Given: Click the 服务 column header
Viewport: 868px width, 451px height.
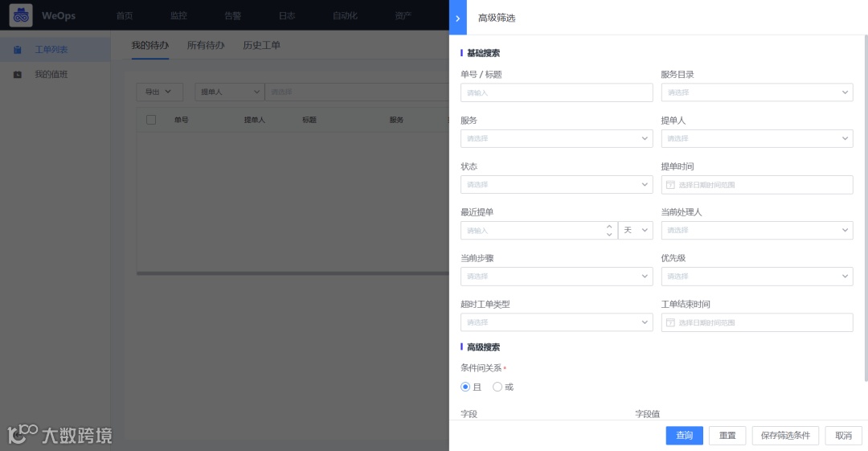Looking at the screenshot, I should click(396, 120).
